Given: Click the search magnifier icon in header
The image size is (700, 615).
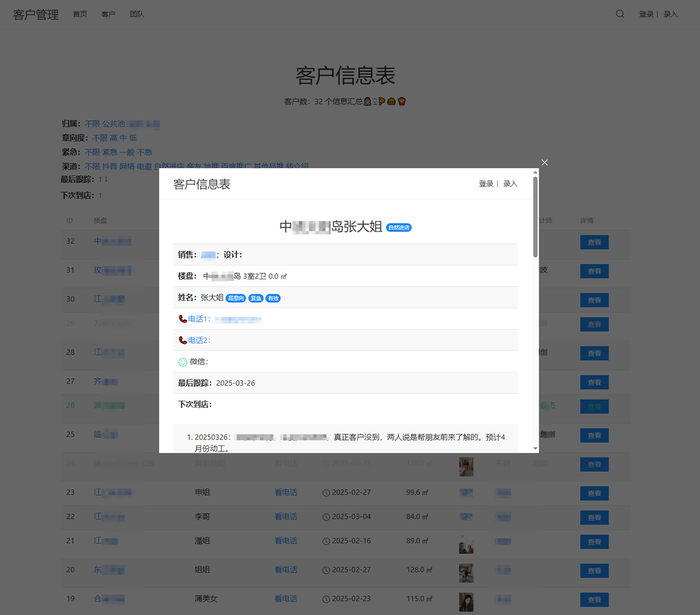Looking at the screenshot, I should click(620, 14).
